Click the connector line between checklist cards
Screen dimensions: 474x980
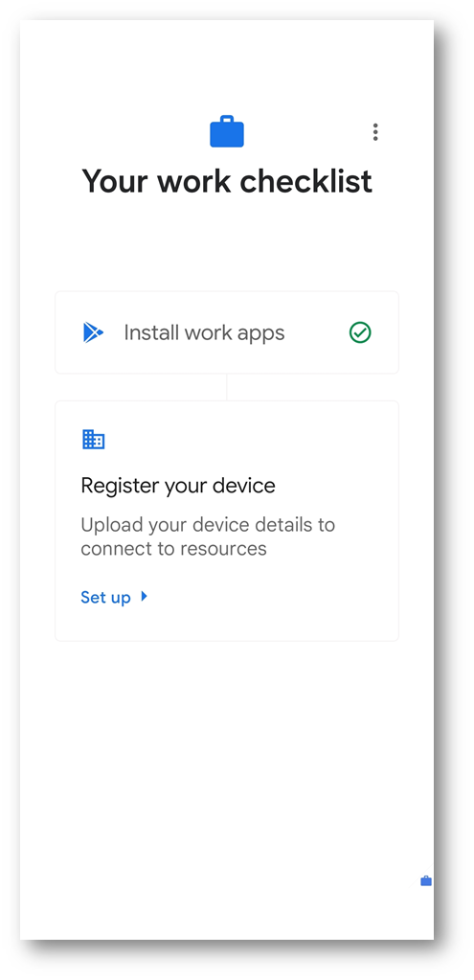pos(227,388)
